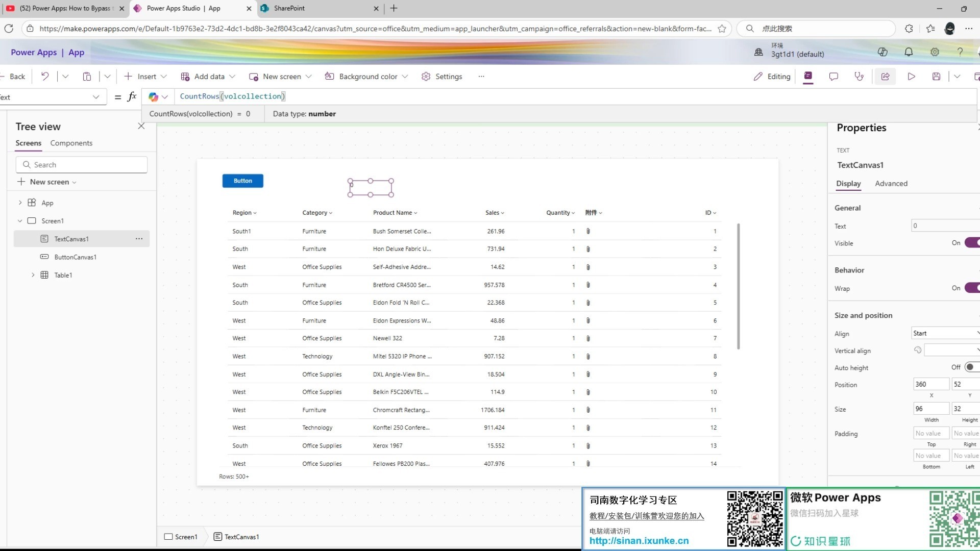This screenshot has width=980, height=551.
Task: Expand the Table1 tree node
Action: pyautogui.click(x=33, y=275)
